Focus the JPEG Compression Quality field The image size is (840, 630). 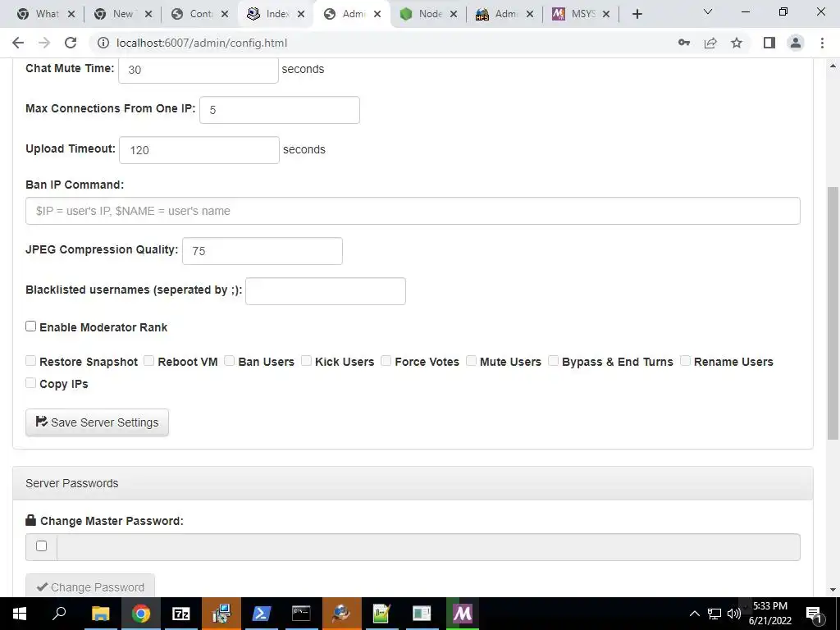pos(262,251)
